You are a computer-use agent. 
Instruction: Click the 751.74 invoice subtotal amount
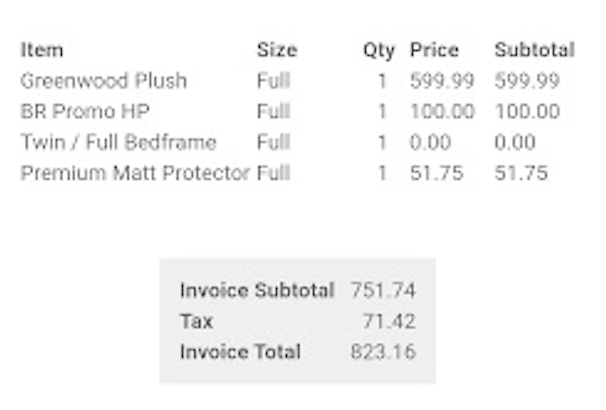pos(383,291)
